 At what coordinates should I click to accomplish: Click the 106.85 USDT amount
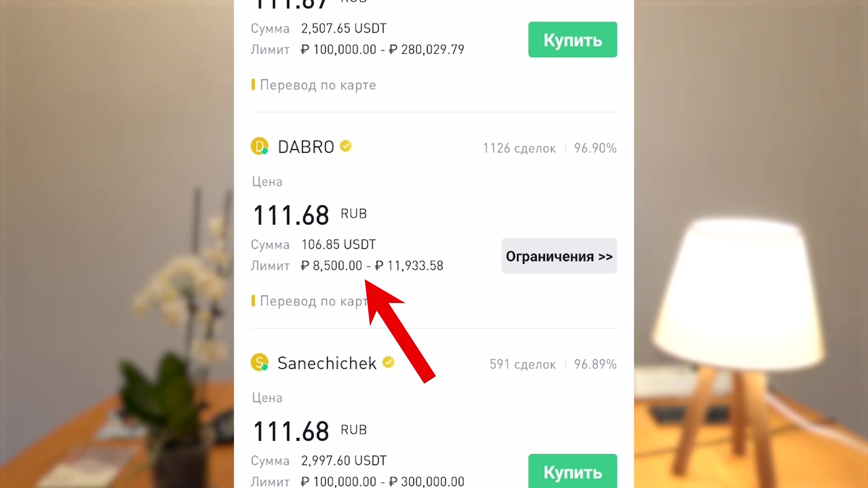click(338, 244)
